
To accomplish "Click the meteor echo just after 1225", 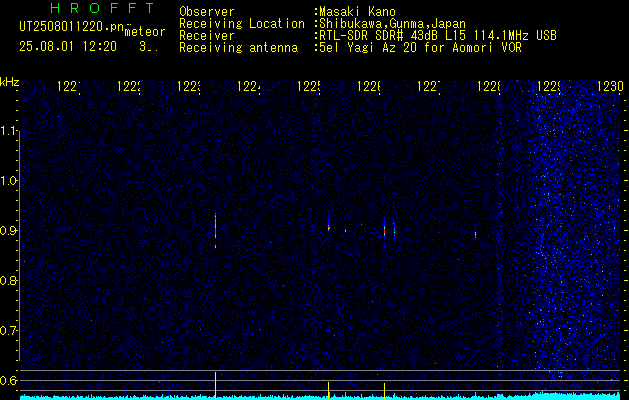I will [329, 227].
